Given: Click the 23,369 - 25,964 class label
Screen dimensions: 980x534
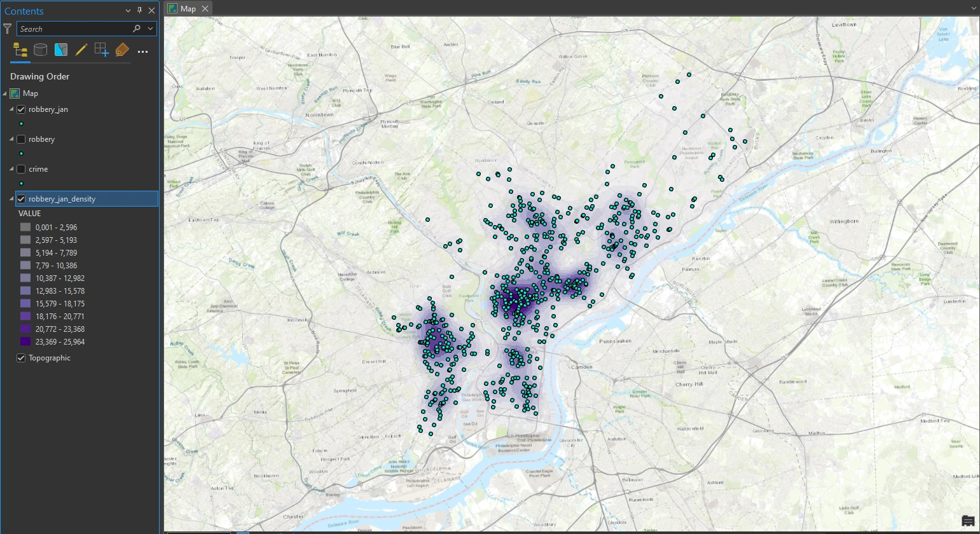Looking at the screenshot, I should tap(60, 342).
